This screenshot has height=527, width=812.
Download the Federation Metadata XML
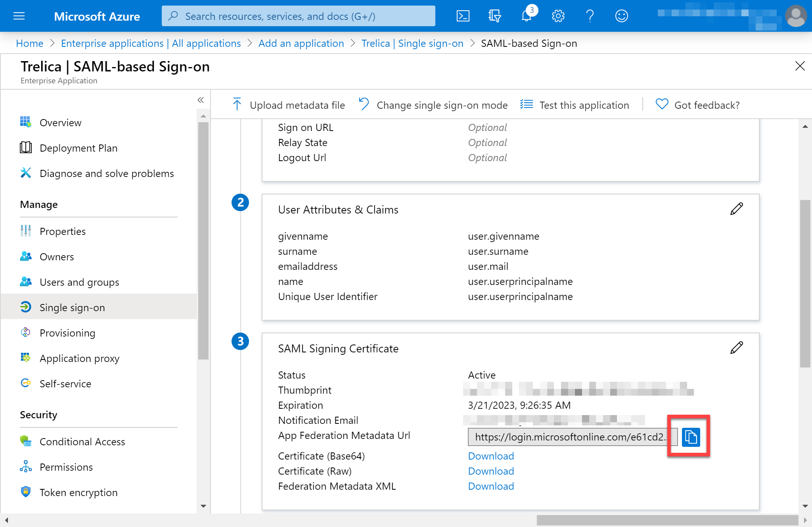(x=491, y=486)
